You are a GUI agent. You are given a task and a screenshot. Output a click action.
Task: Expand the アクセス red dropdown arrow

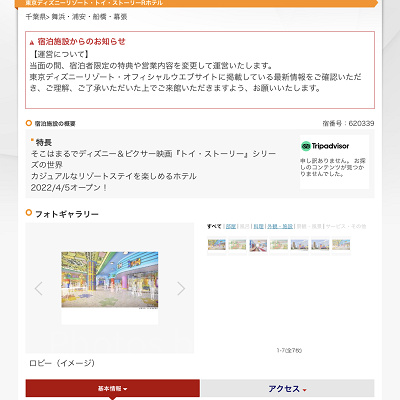pyautogui.click(x=304, y=390)
